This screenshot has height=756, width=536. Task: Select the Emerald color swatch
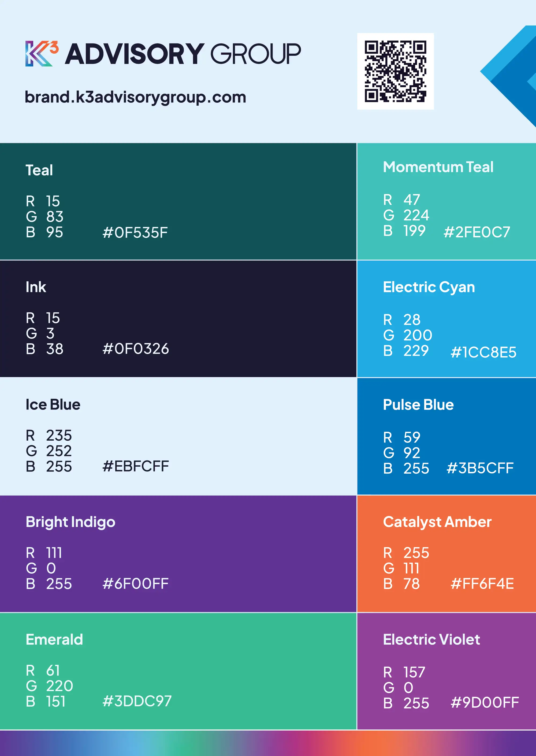[178, 671]
